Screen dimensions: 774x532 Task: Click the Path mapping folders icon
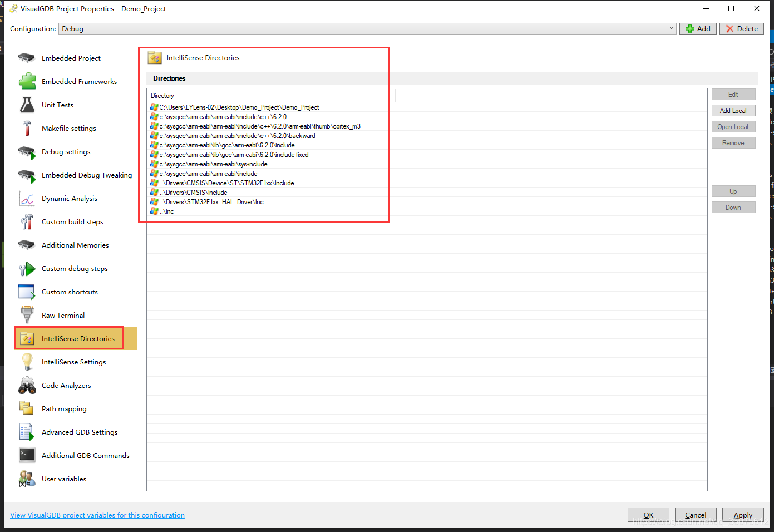[27, 408]
